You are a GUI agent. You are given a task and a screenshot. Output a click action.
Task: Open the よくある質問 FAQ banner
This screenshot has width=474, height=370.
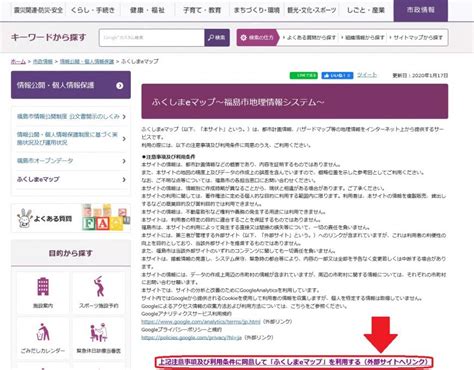71,218
